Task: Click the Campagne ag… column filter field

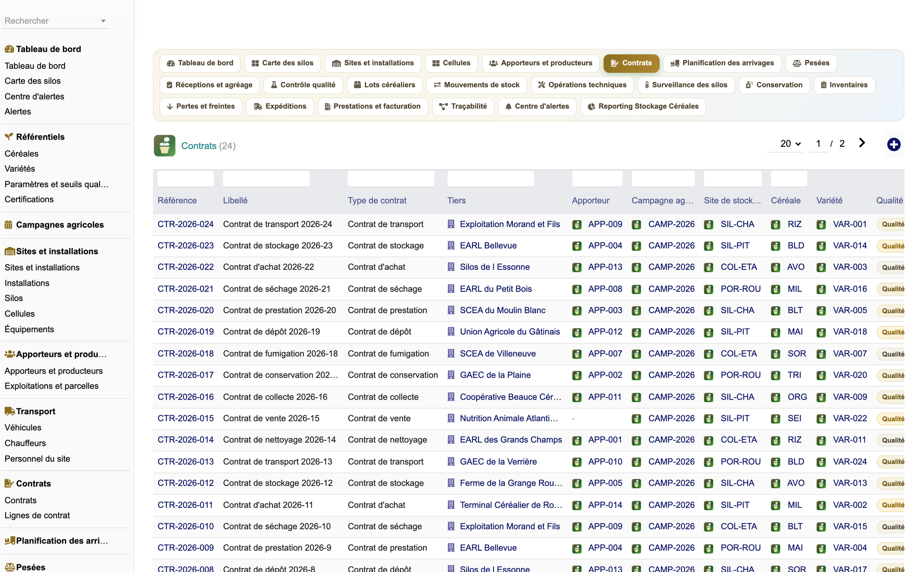Action: click(x=663, y=179)
